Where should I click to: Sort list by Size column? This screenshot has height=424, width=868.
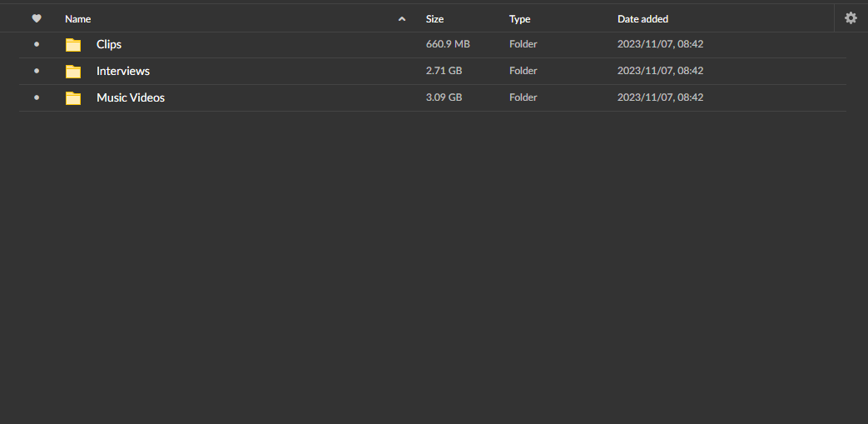pos(434,19)
